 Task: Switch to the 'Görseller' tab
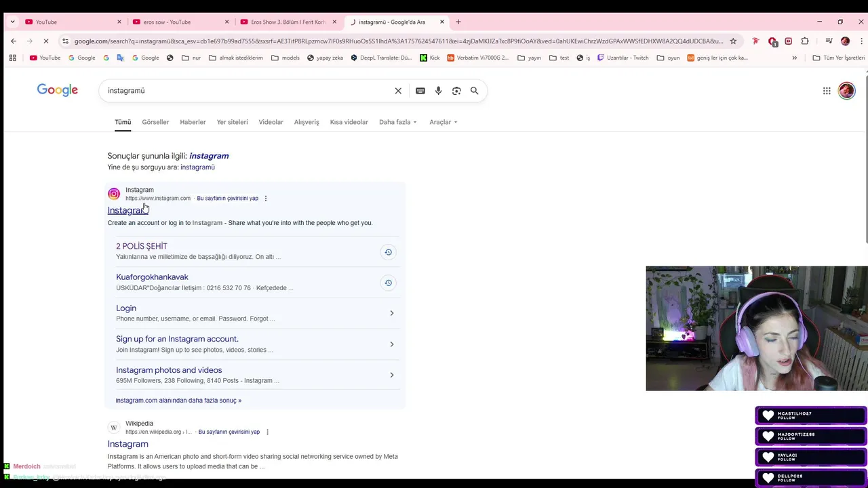[155, 122]
